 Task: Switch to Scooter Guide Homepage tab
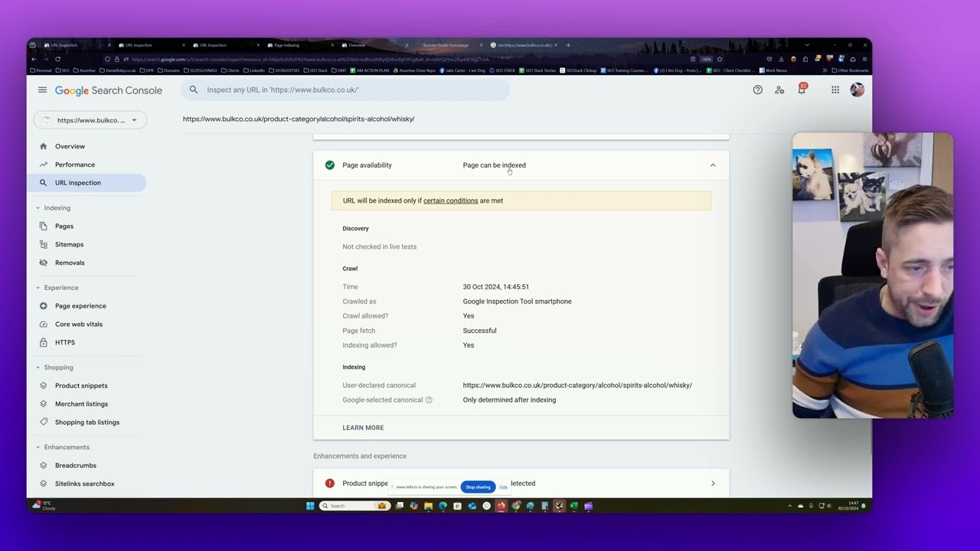point(449,45)
